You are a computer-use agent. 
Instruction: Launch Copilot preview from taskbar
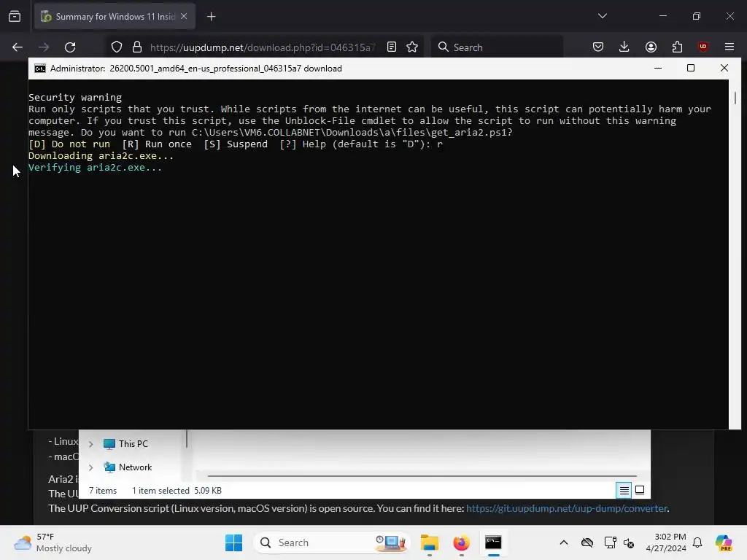tap(724, 542)
